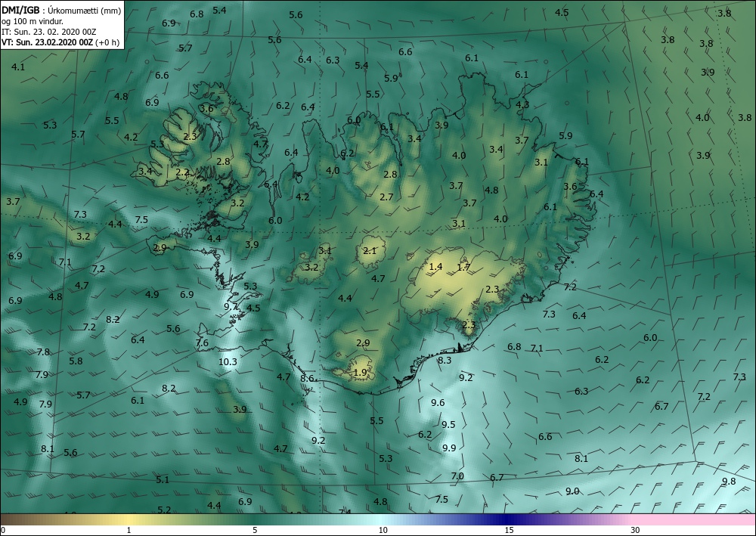Click the yellow section of the color scale

pyautogui.click(x=128, y=519)
